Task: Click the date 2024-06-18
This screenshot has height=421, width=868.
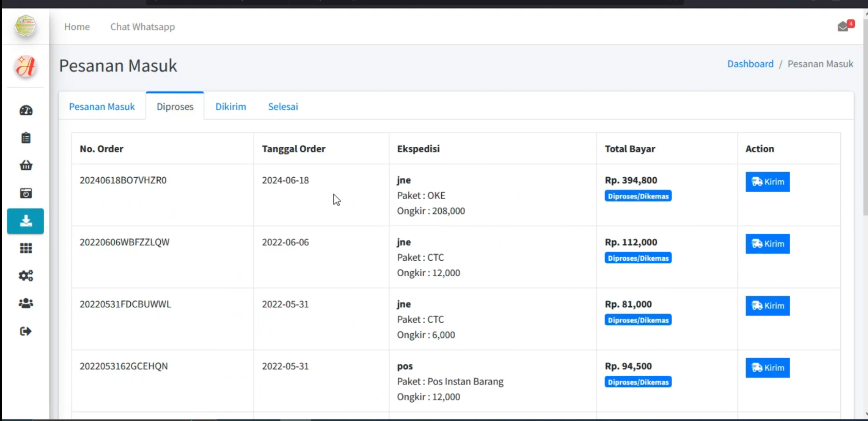Action: (285, 180)
